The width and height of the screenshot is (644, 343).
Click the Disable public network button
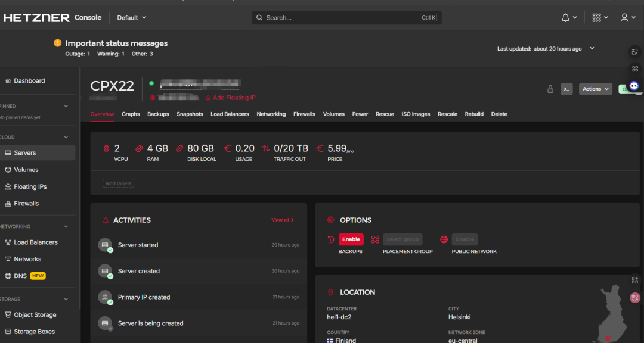(465, 239)
